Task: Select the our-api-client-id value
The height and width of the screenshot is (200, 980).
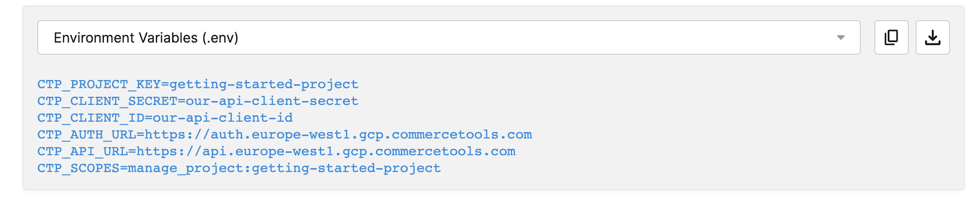Action: [x=223, y=118]
